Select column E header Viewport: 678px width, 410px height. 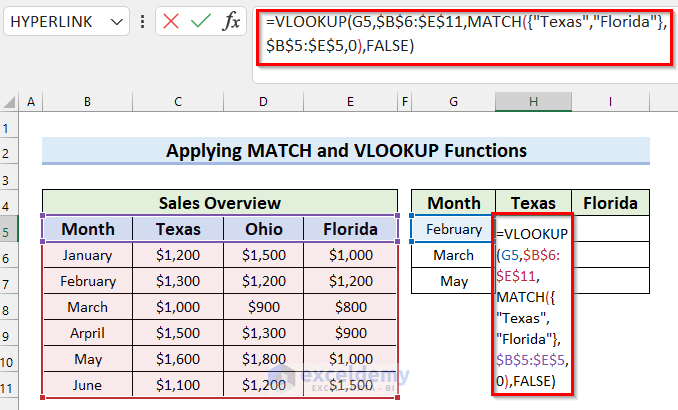point(350,102)
